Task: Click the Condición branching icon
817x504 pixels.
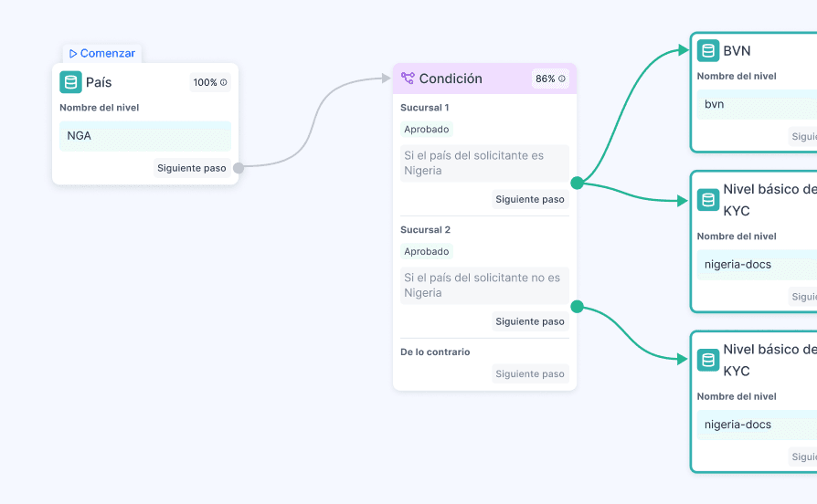Action: [x=408, y=79]
